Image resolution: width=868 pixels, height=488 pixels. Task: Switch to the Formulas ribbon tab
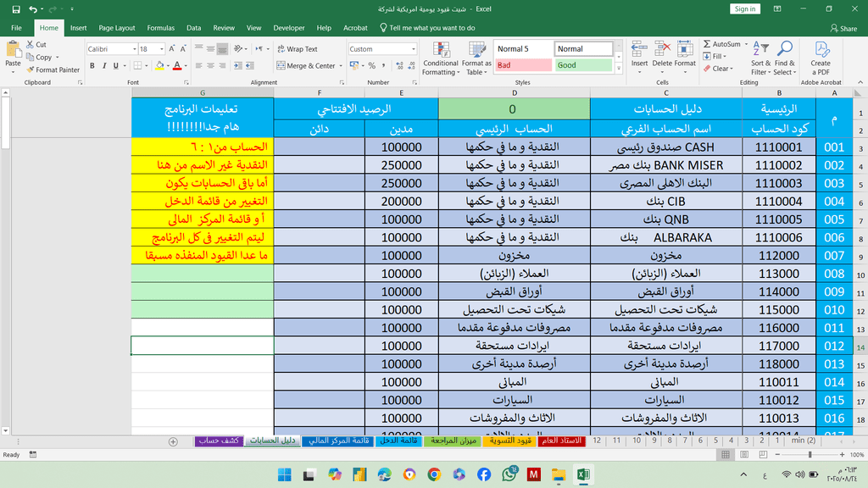pos(160,28)
